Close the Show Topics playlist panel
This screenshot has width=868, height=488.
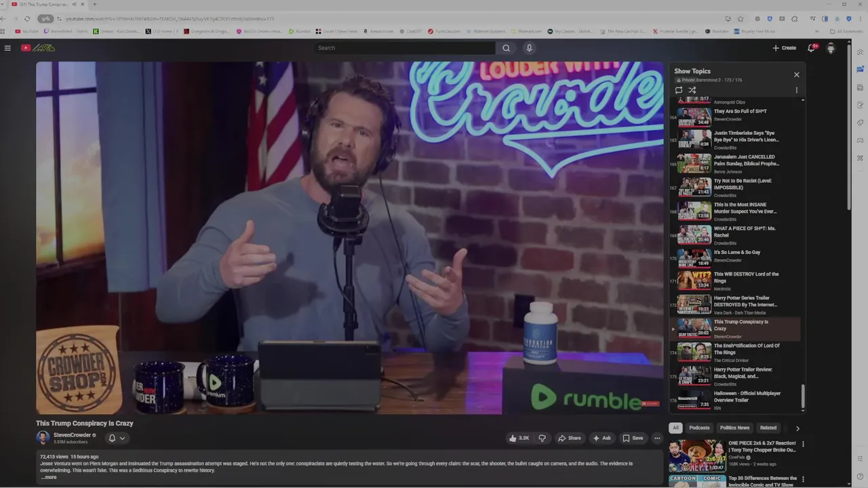pos(797,75)
